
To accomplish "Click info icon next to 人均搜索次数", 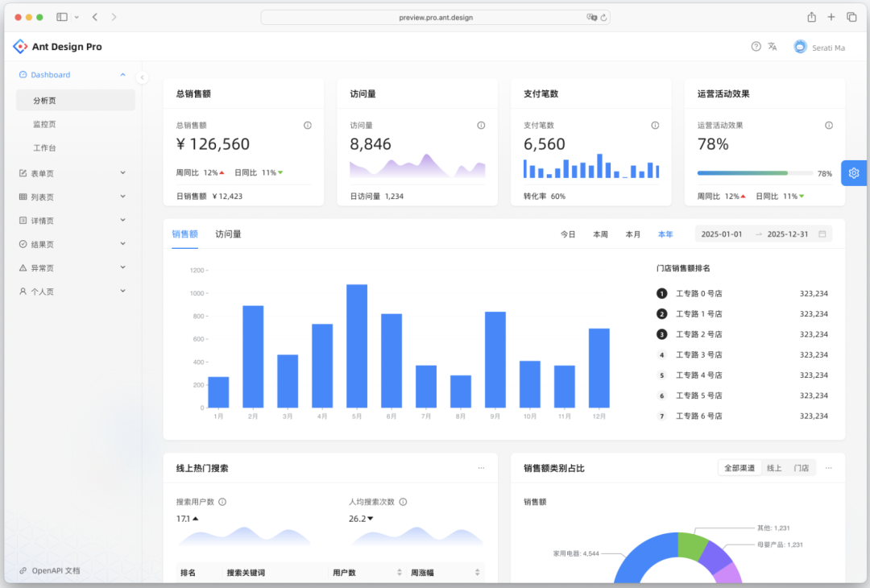I will pos(404,502).
